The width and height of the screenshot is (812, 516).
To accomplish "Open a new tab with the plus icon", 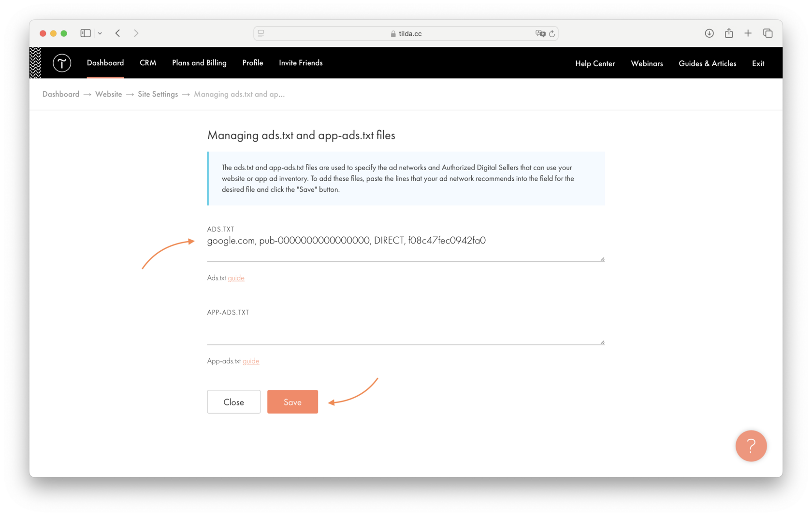I will (x=748, y=33).
